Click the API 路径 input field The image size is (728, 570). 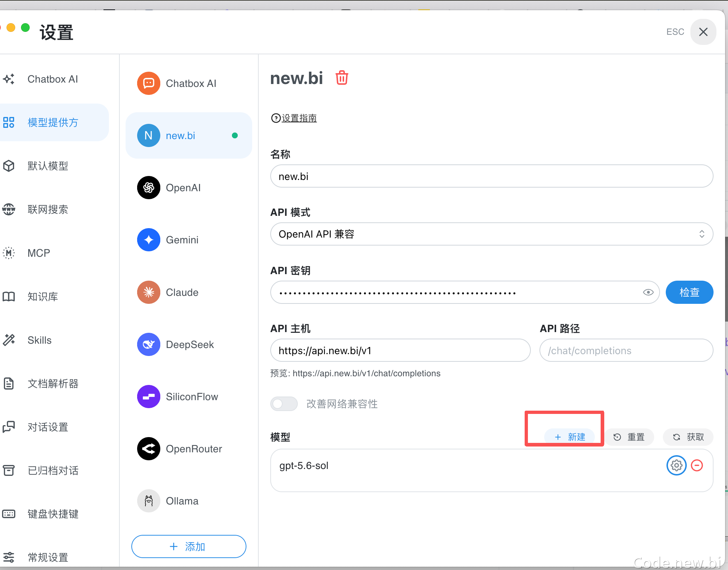click(626, 351)
